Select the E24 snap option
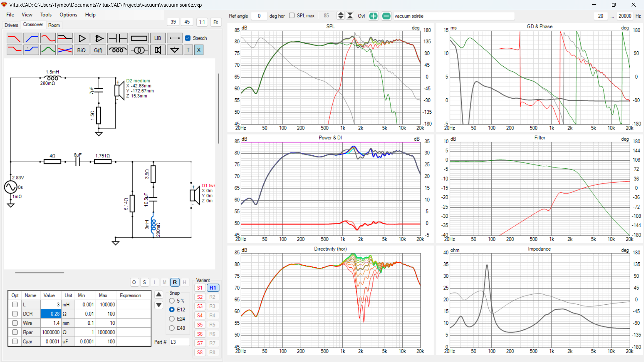This screenshot has height=362, width=644. [x=172, y=319]
